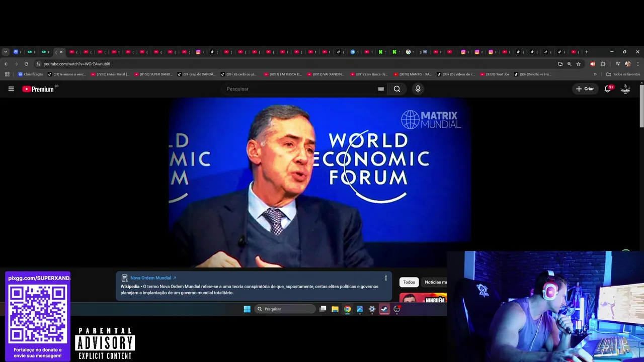Open the Windows Start button

[247, 309]
